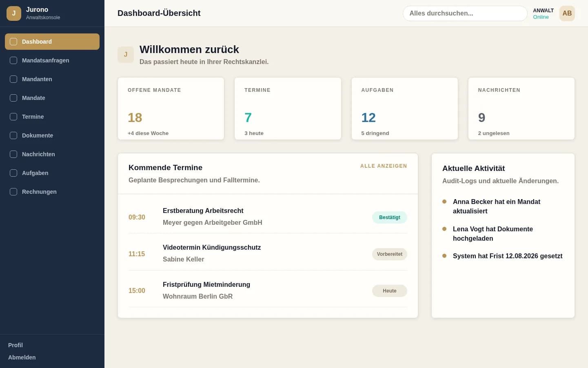Open the Nachrichten menu label
This screenshot has height=368, width=588.
click(x=38, y=154)
